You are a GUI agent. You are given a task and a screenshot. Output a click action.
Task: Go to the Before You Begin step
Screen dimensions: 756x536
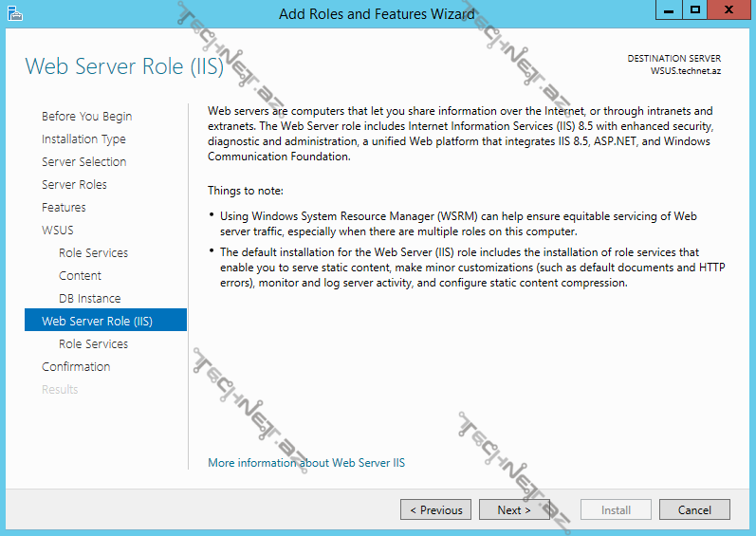click(x=86, y=117)
